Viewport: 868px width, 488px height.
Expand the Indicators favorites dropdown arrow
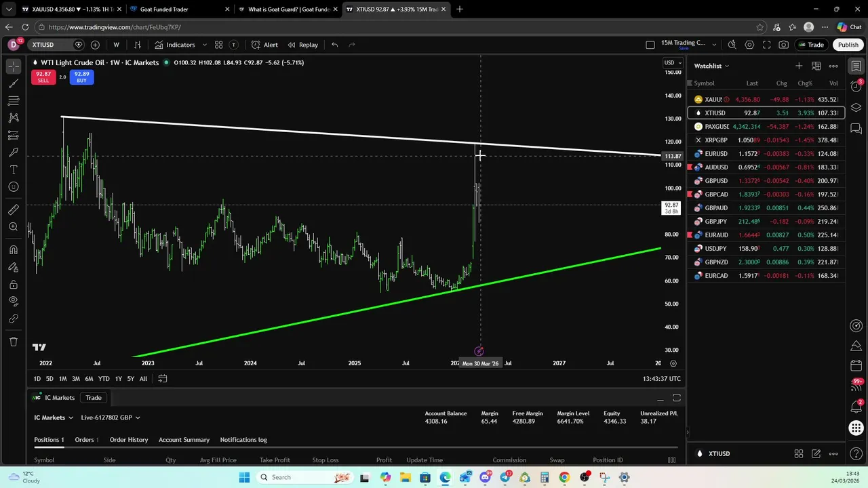point(204,45)
